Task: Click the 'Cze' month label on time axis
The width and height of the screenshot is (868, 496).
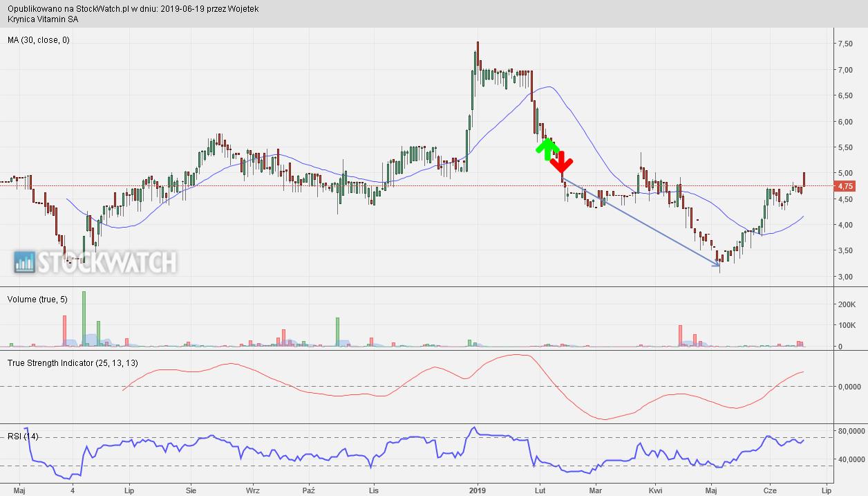Action: [769, 489]
